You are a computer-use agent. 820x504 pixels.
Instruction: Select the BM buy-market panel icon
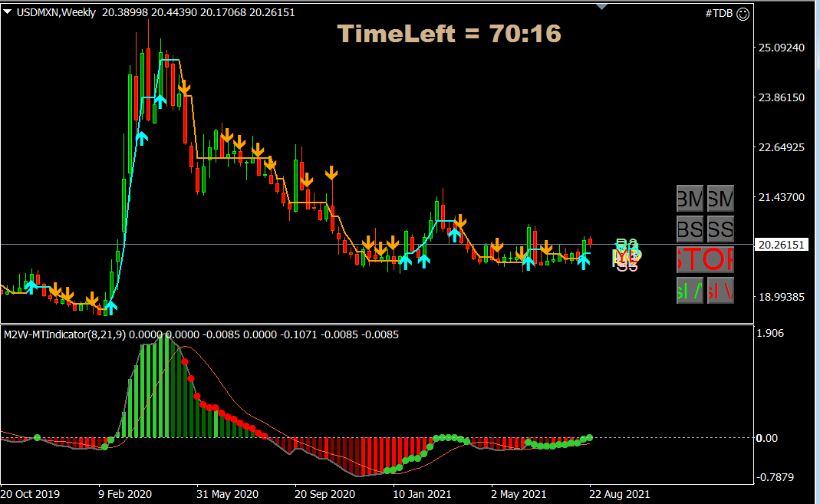pyautogui.click(x=689, y=198)
